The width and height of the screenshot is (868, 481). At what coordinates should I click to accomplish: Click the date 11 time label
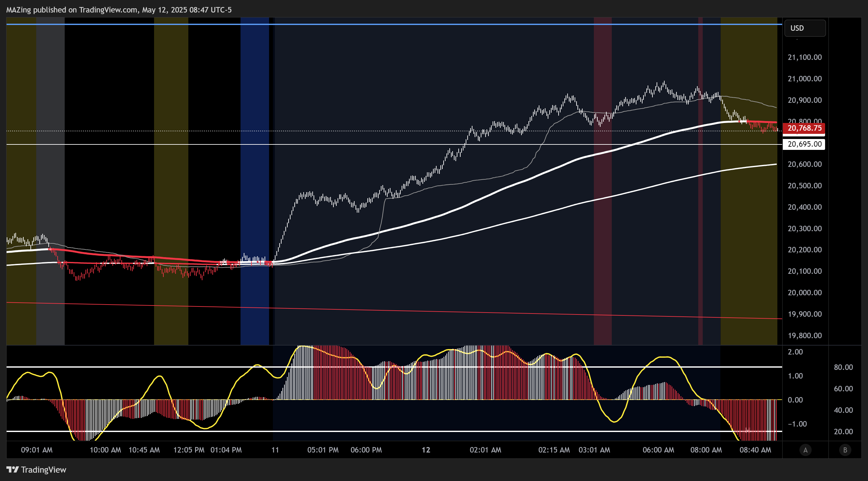click(275, 450)
